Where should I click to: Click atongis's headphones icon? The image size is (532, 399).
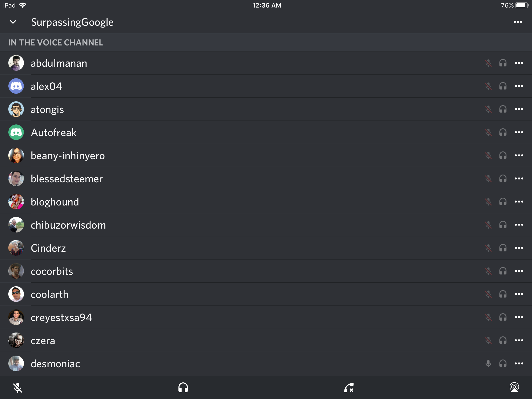(x=503, y=109)
